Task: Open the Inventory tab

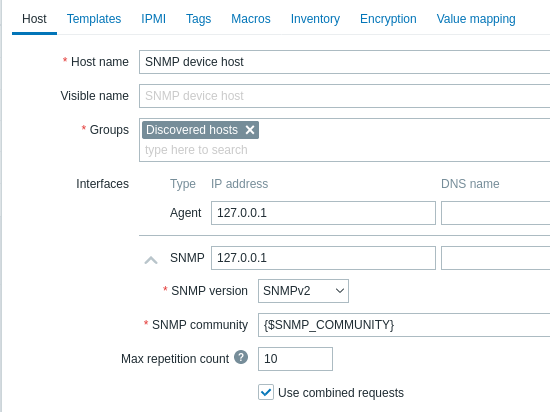Action: (x=315, y=19)
